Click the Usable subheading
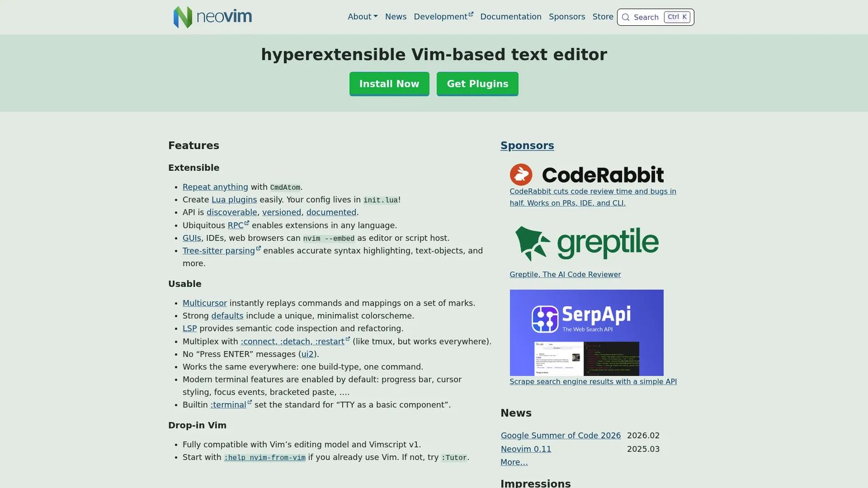Viewport: 868px width, 488px height. tap(185, 284)
